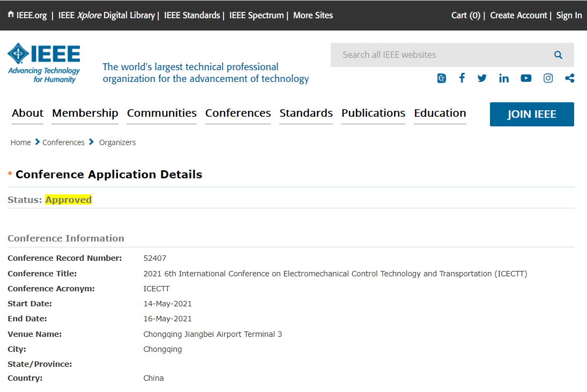Go to IEEE.org link in top bar
Viewport: 587px width, 392px height.
pos(32,16)
